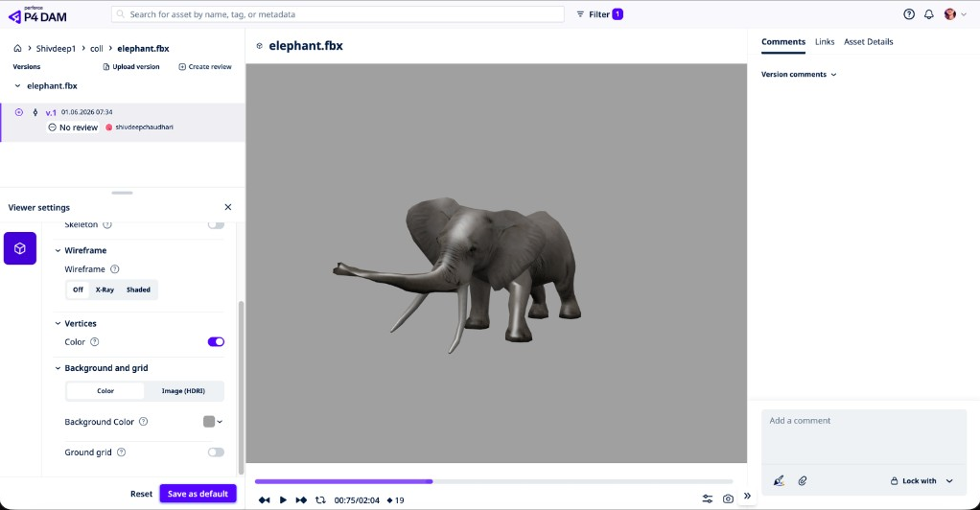Toggle the Skeleton switch
This screenshot has height=510, width=980.
[x=216, y=224]
